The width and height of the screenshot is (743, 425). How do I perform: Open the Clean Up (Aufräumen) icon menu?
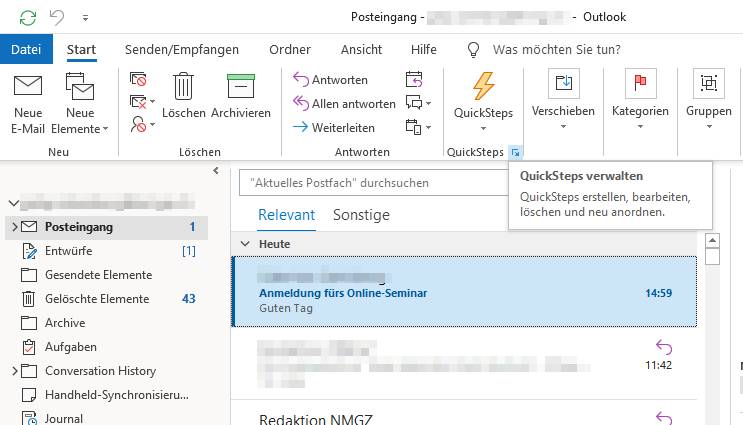coord(142,101)
